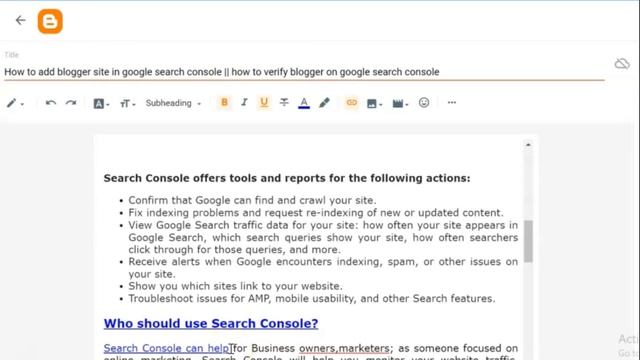Toggle Italic formatting

[x=244, y=102]
